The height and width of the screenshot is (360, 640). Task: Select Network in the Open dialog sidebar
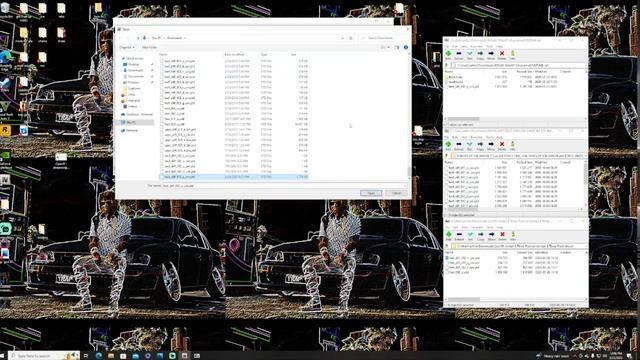(x=132, y=131)
